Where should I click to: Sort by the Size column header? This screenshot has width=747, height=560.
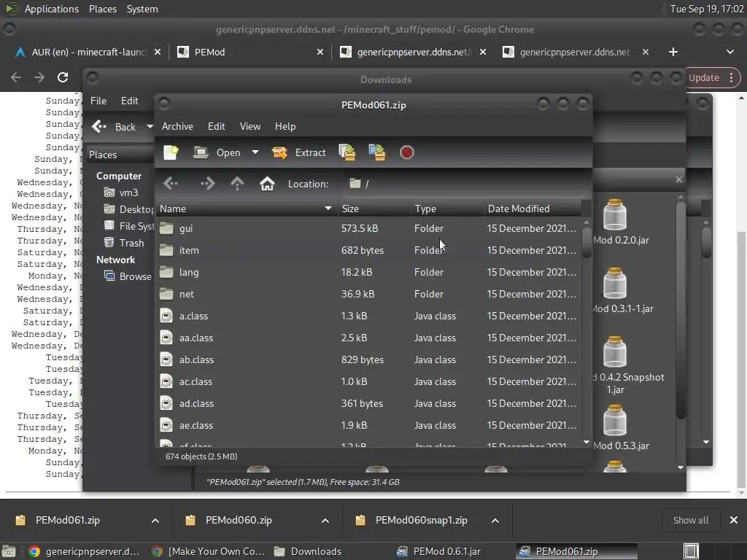[374, 209]
